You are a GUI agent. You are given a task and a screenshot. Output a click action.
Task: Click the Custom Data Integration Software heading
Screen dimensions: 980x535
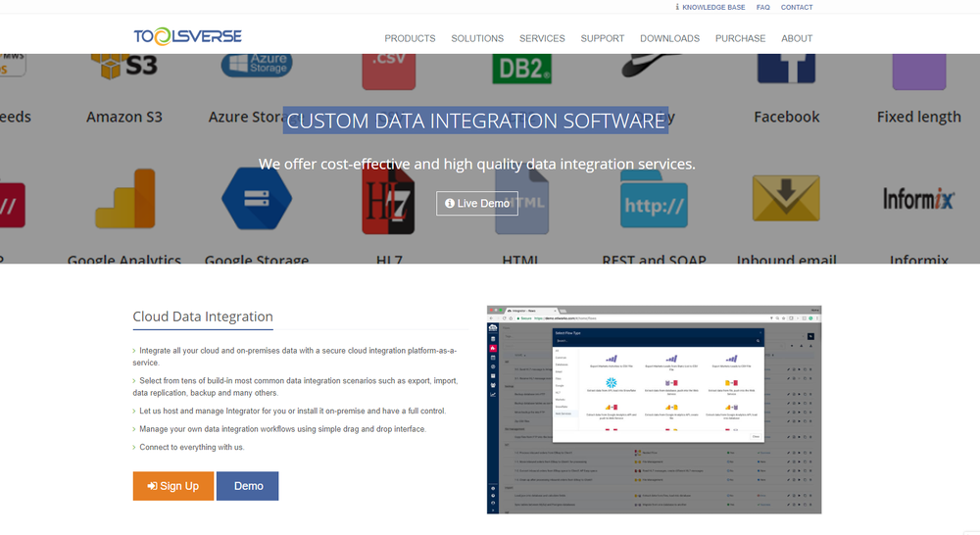(x=475, y=120)
